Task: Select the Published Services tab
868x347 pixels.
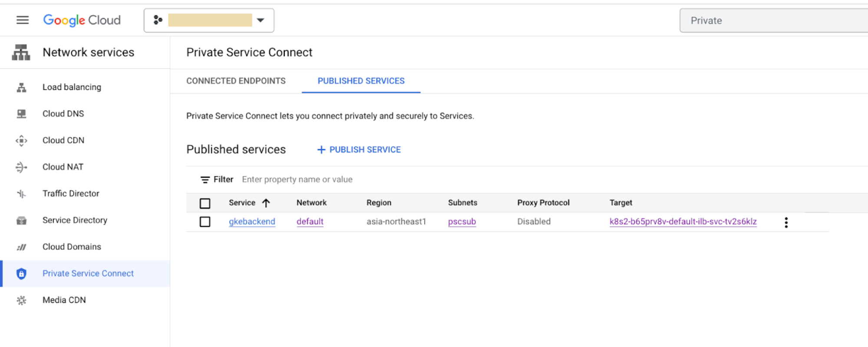Action: tap(361, 81)
